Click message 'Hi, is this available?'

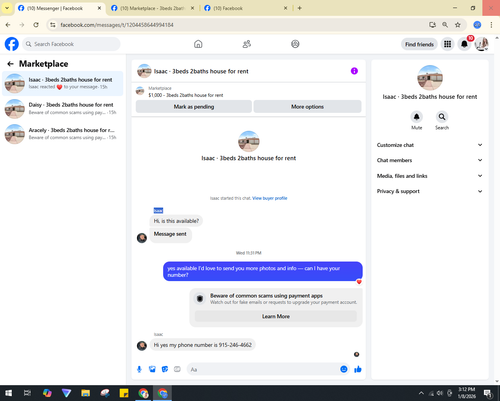176,221
